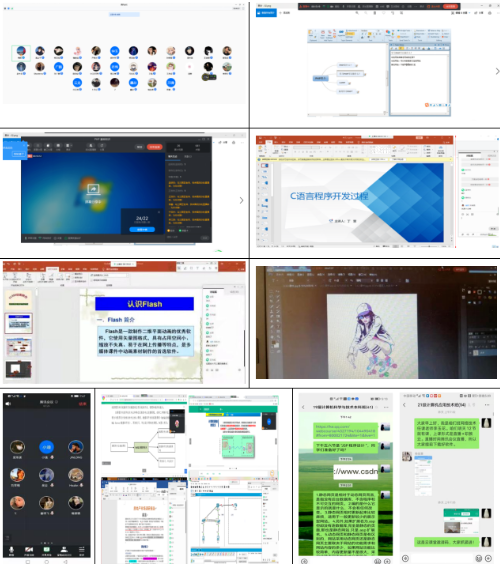The height and width of the screenshot is (564, 500).
Task: Select blue-circle participant avatar in mobile meeting
Action: pos(46,447)
